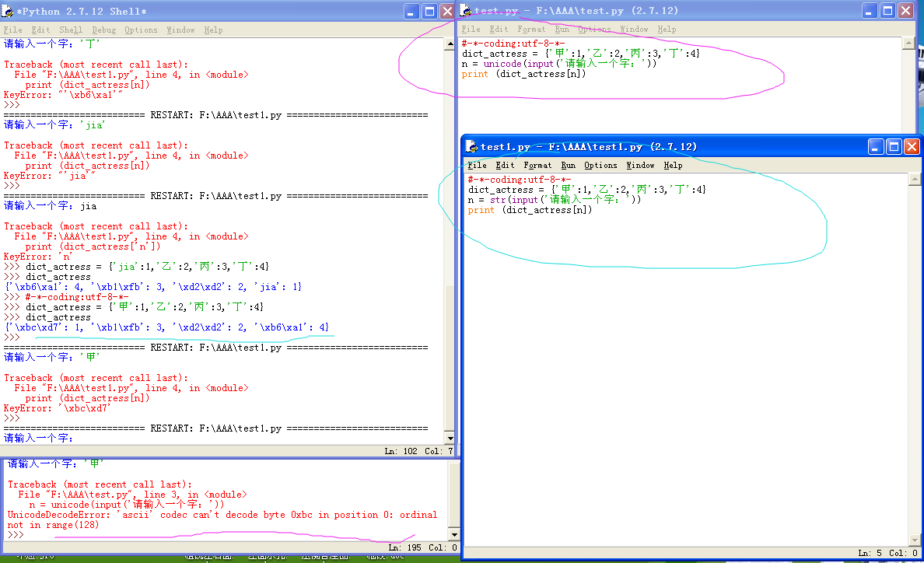The width and height of the screenshot is (924, 563).
Task: Click the unicode(input line in test.py editor
Action: tap(559, 64)
